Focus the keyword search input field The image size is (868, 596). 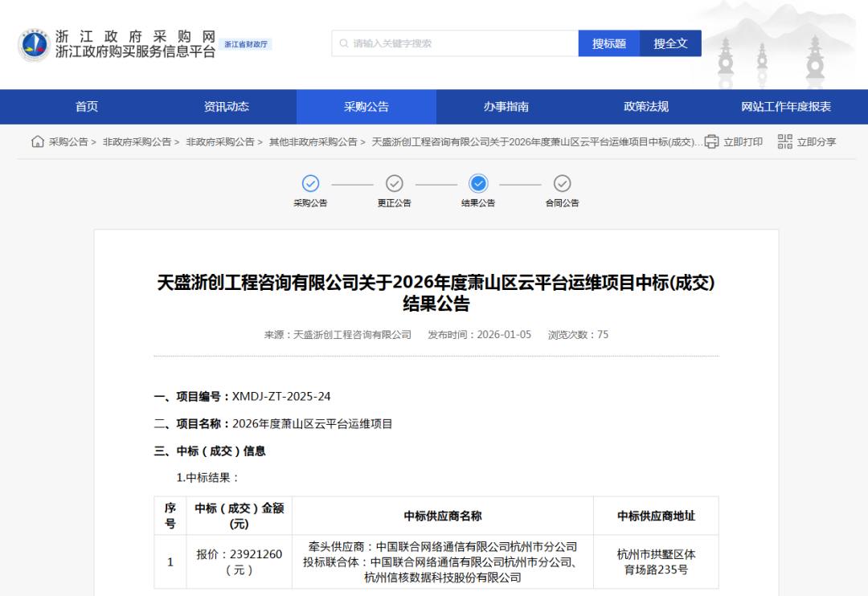coord(455,43)
